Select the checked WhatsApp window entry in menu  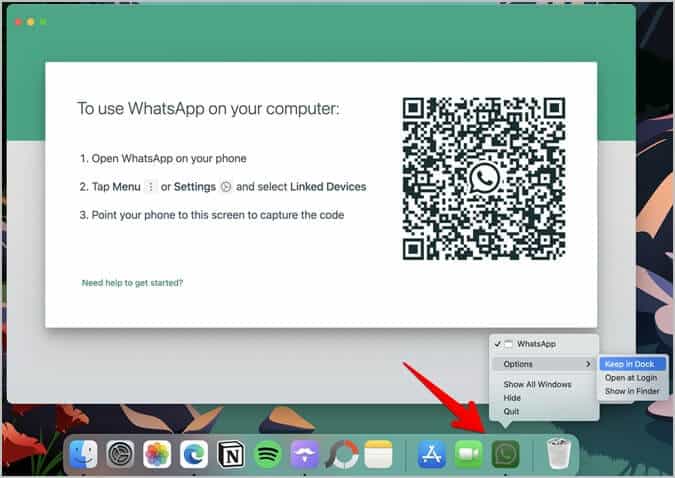tap(544, 344)
